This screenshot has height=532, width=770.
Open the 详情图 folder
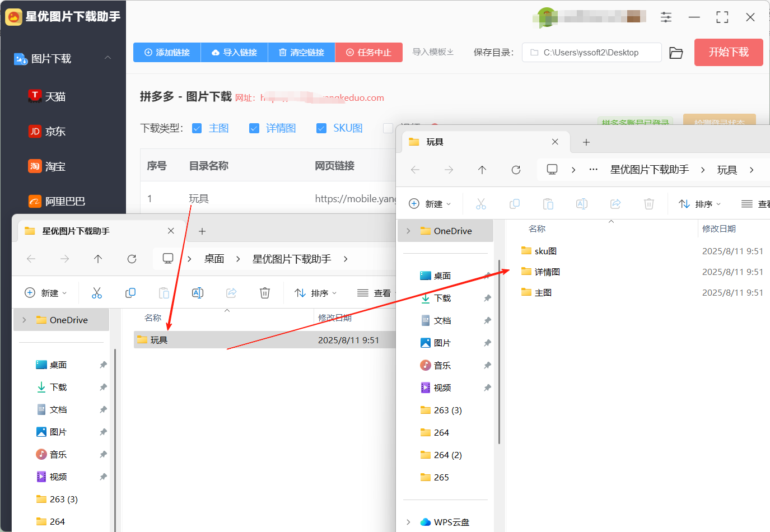(540, 272)
